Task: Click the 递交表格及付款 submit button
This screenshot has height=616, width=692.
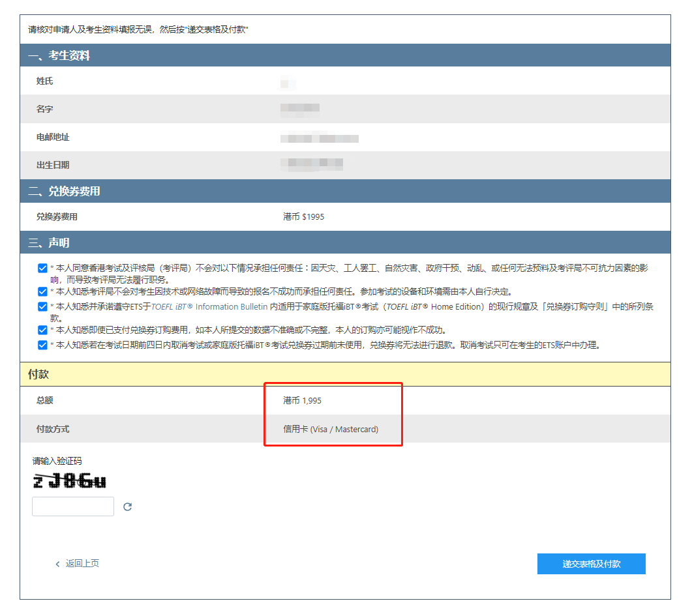Action: [591, 564]
